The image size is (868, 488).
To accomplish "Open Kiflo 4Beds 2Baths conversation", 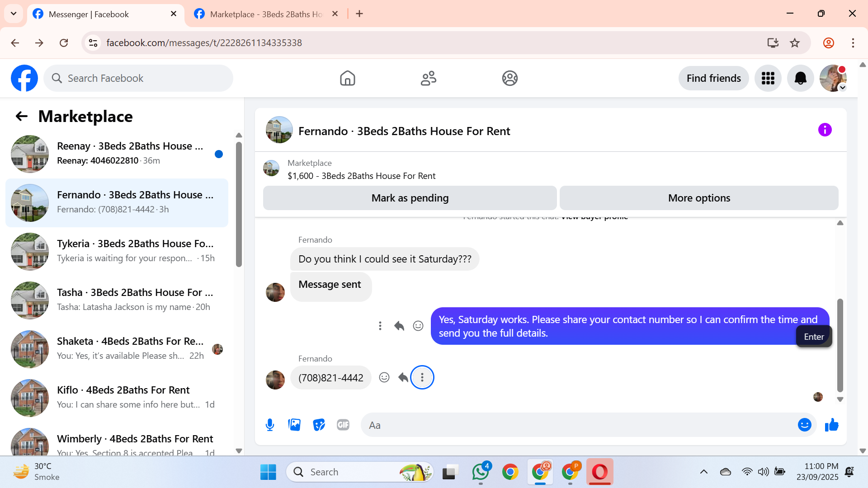I will pyautogui.click(x=117, y=398).
